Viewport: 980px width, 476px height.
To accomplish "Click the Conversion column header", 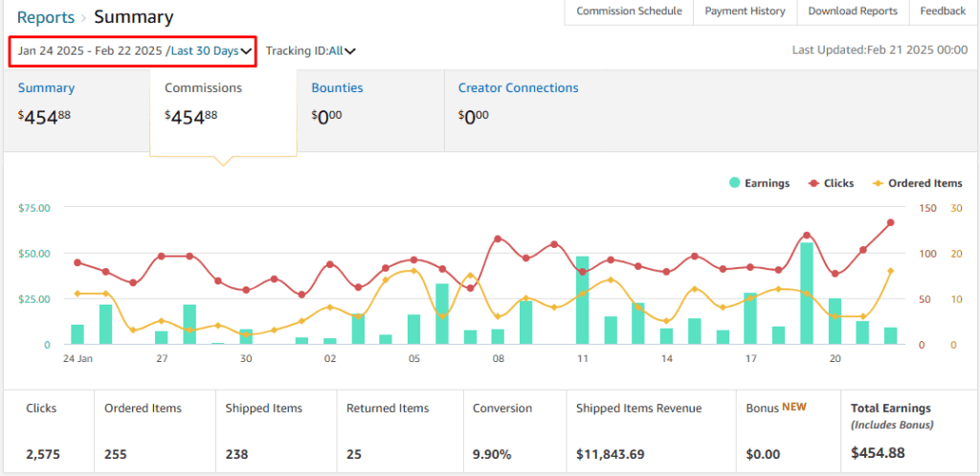I will tap(501, 408).
